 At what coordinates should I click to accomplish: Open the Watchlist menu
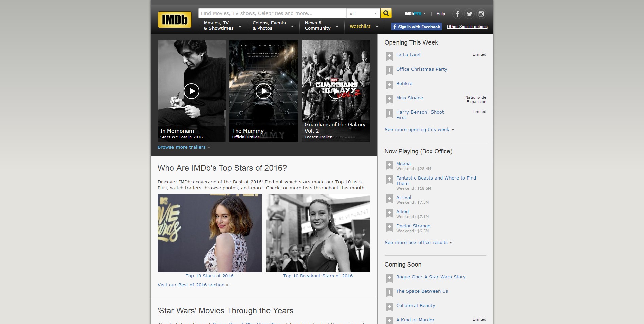364,26
